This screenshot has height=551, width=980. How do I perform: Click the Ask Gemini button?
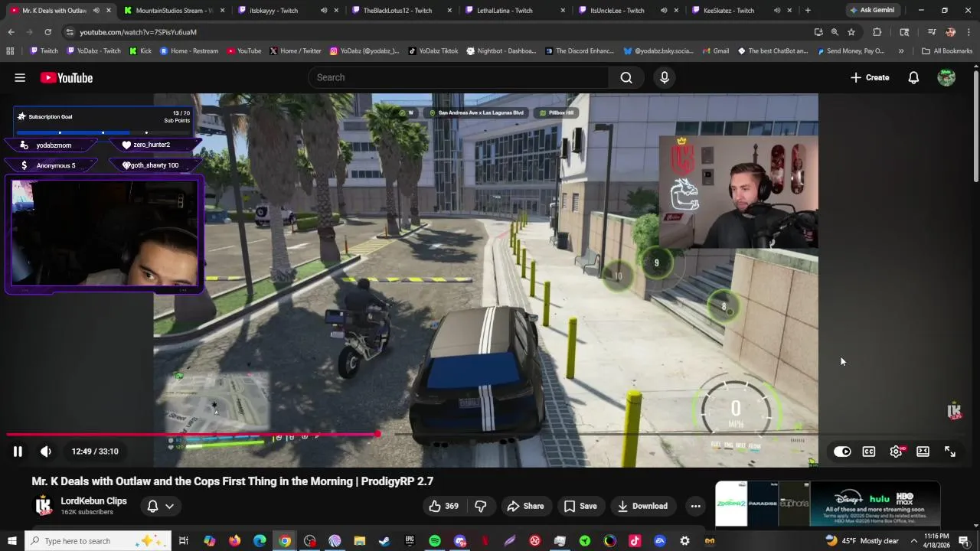click(871, 11)
